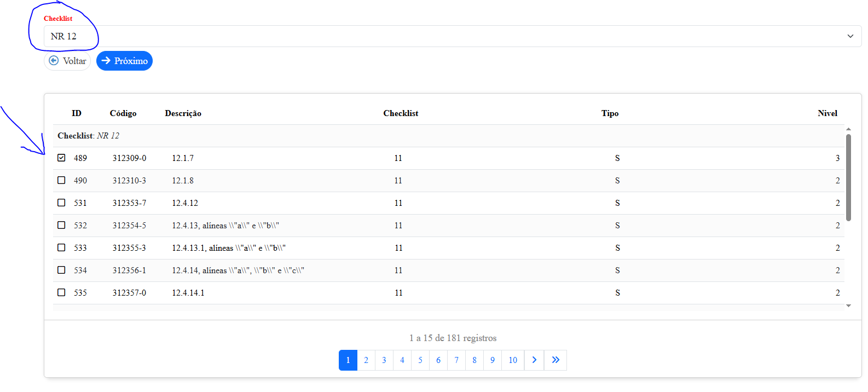
Task: Select the checkbox for ID 531
Action: pos(61,203)
